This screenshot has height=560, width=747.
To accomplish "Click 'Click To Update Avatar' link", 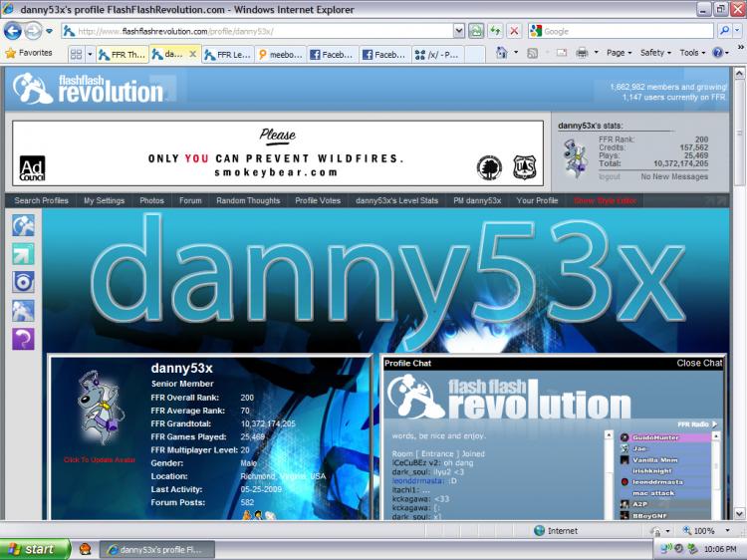I will [x=100, y=460].
